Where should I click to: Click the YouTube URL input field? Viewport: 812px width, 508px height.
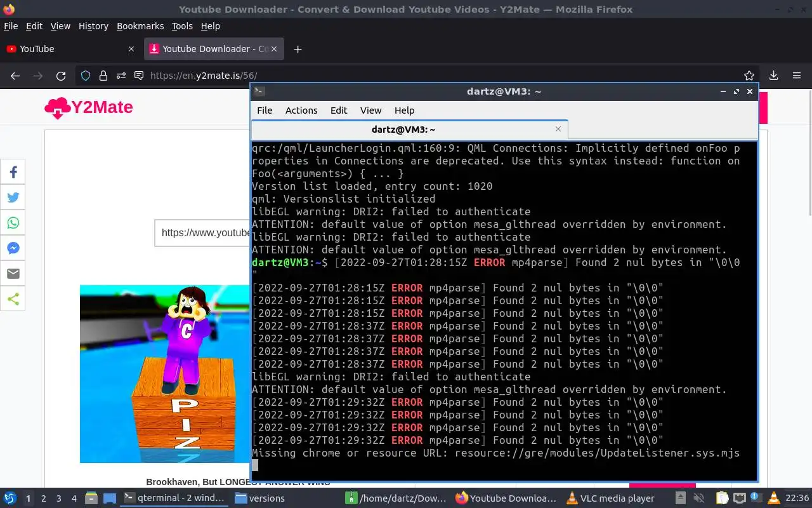(203, 232)
